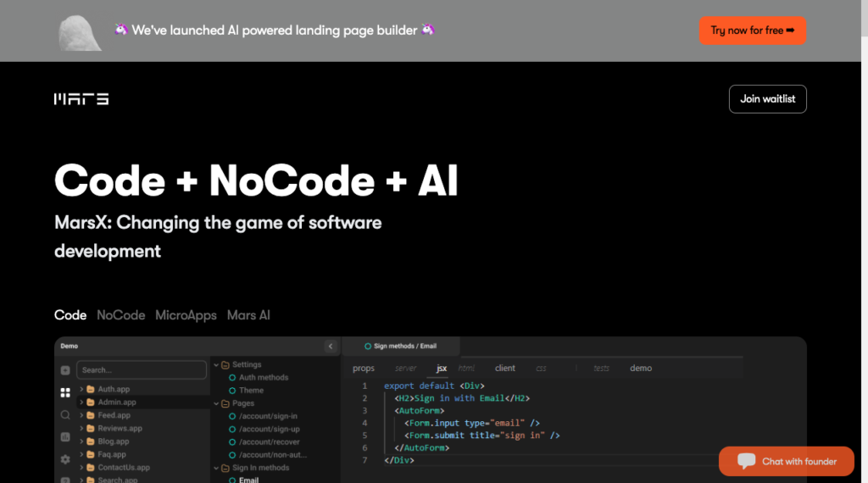The height and width of the screenshot is (483, 868).
Task: Expand the Admin.app tree chevron
Action: pyautogui.click(x=81, y=402)
